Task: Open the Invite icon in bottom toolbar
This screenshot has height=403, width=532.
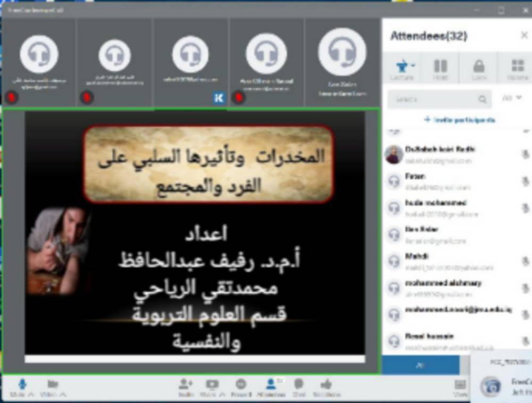Action: coord(185,384)
